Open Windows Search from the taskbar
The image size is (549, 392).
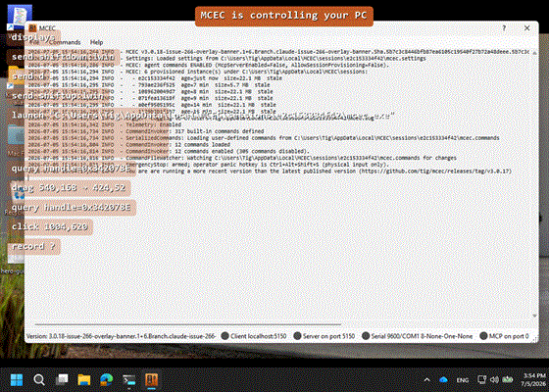pyautogui.click(x=39, y=380)
